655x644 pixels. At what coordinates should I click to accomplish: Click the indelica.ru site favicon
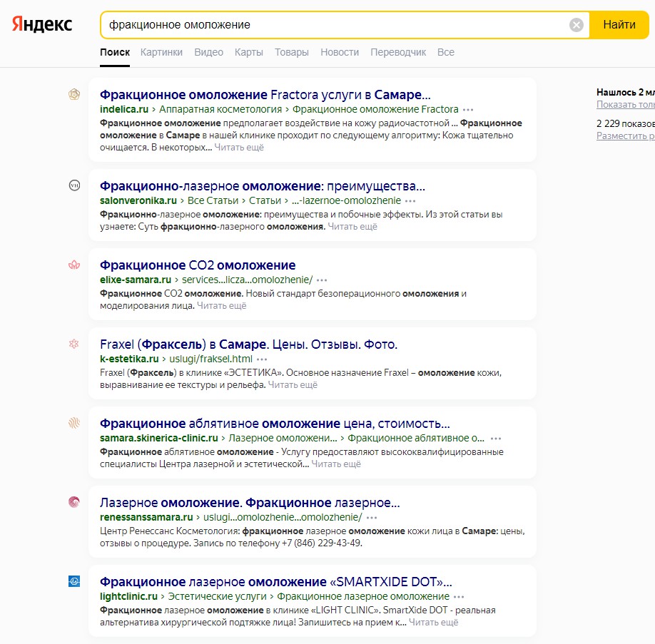click(x=74, y=94)
